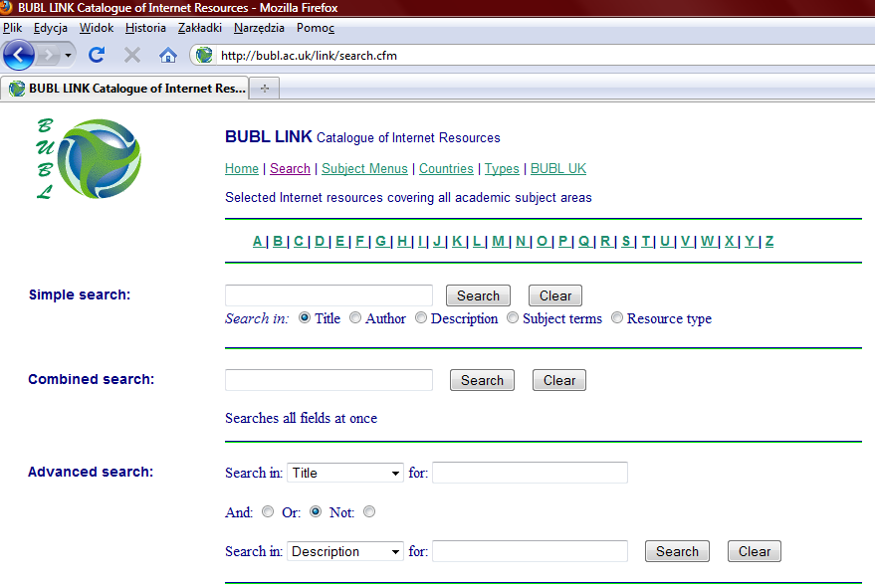Open the Subject Menus link
This screenshot has width=875, height=588.
pos(364,168)
